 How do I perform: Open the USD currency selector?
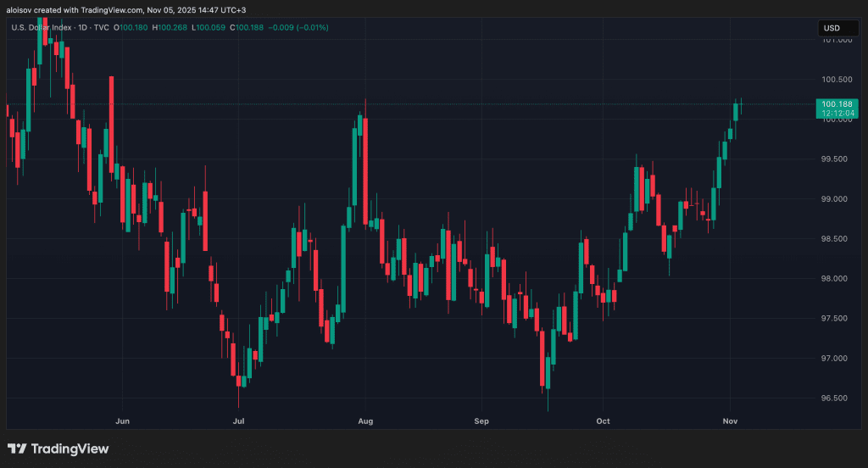[838, 28]
